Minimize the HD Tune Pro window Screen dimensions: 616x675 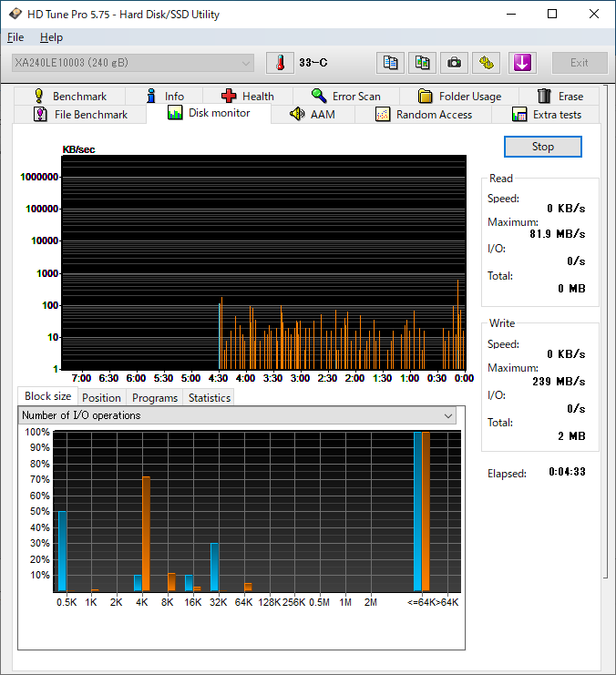tap(511, 14)
